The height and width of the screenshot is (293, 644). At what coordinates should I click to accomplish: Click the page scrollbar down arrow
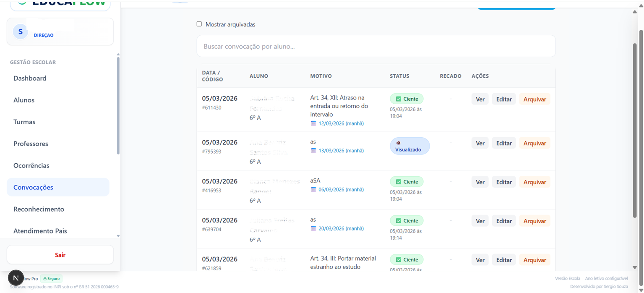coord(634,267)
